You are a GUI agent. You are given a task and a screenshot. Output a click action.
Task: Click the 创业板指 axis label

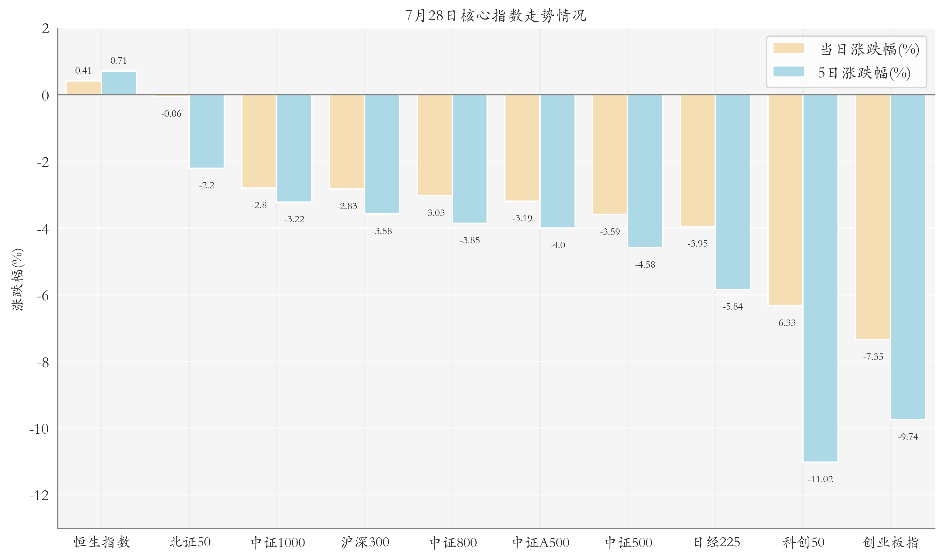890,542
